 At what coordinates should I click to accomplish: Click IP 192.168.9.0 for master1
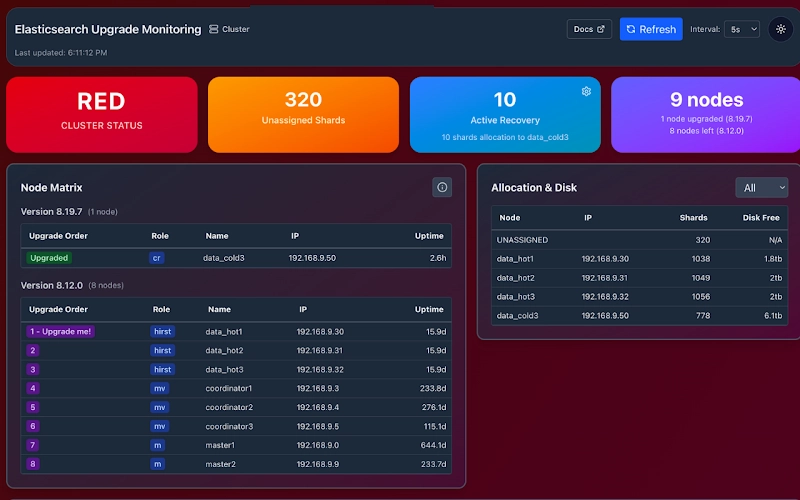click(x=317, y=445)
